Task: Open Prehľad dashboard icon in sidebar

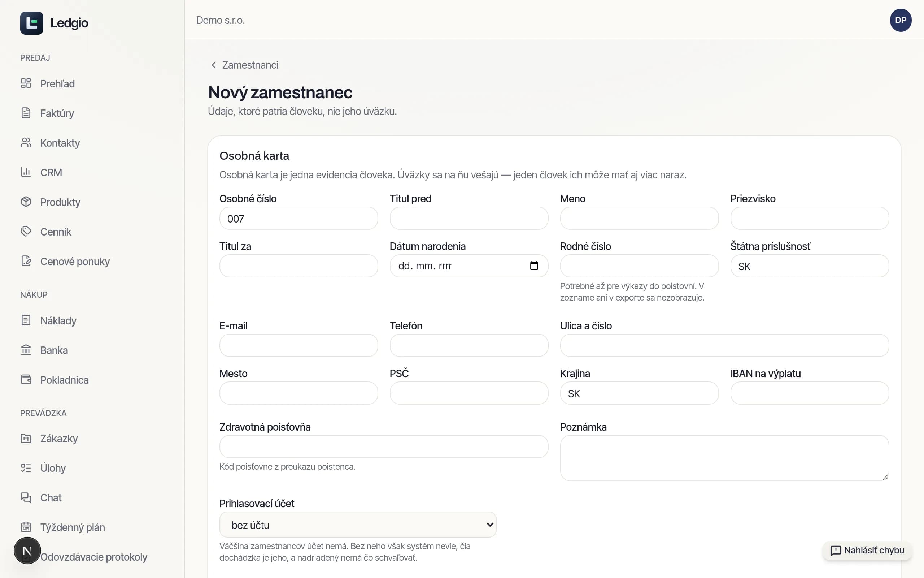Action: (x=26, y=83)
